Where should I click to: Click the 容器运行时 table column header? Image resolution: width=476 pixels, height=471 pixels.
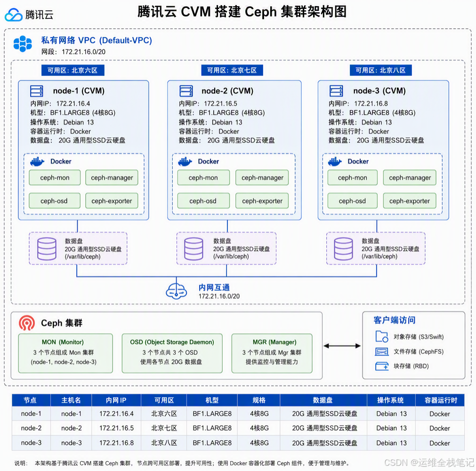point(440,400)
